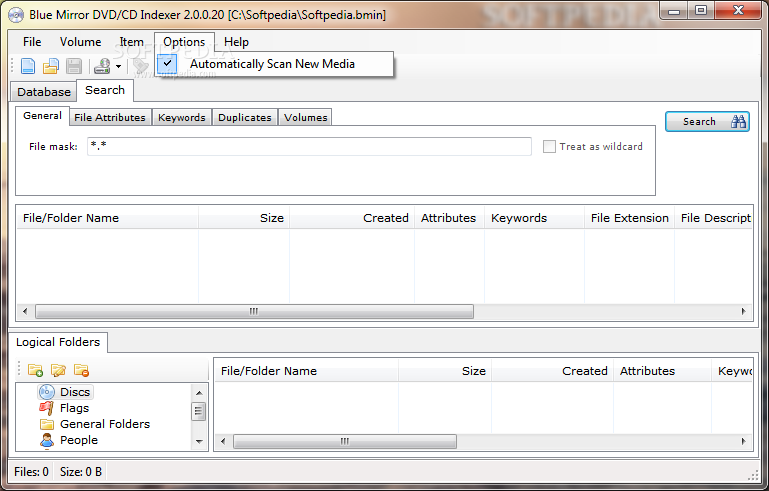The image size is (769, 491).
Task: Click the folder tree scrollbar down arrow
Action: [x=199, y=442]
